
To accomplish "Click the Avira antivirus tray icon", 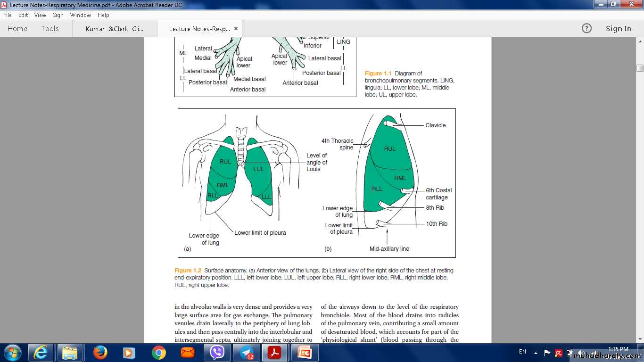I will 558,353.
